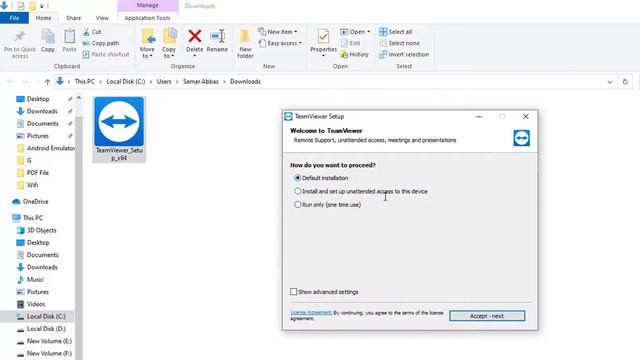Close the TeamViewer Setup window
This screenshot has height=360, width=640.
coord(526,117)
